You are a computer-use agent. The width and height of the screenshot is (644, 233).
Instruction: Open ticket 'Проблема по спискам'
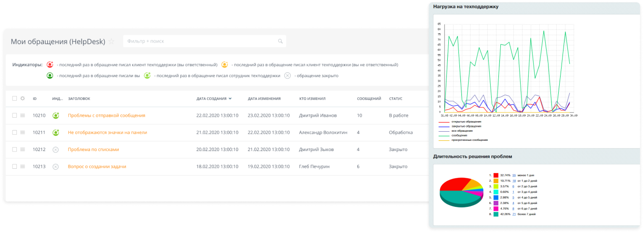[x=94, y=150]
